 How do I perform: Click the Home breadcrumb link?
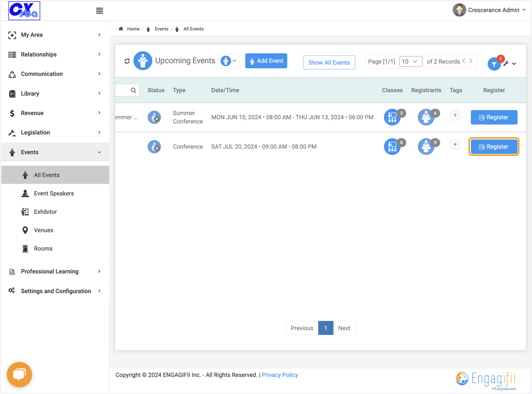[x=133, y=29]
